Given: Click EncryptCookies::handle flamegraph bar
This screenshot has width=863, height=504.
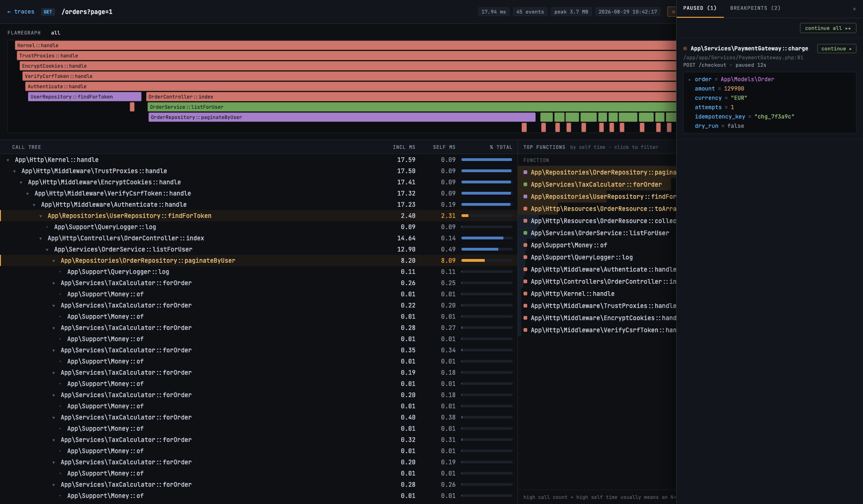Looking at the screenshot, I should point(348,66).
